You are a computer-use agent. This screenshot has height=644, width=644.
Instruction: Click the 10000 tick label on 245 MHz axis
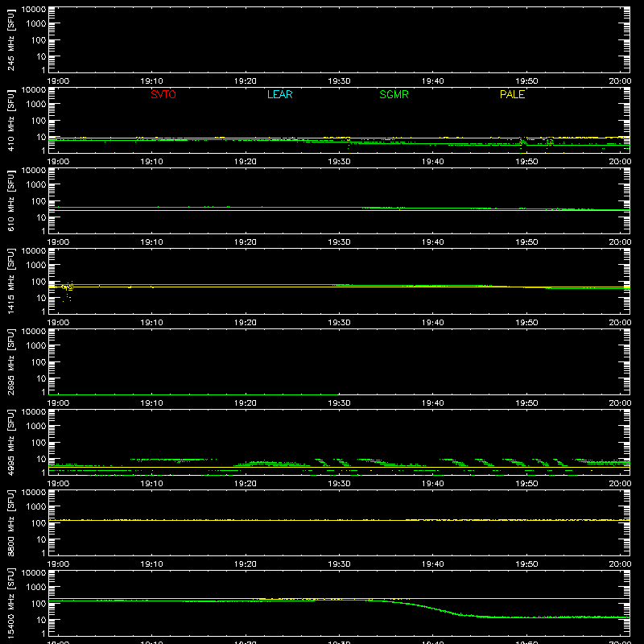[x=34, y=10]
